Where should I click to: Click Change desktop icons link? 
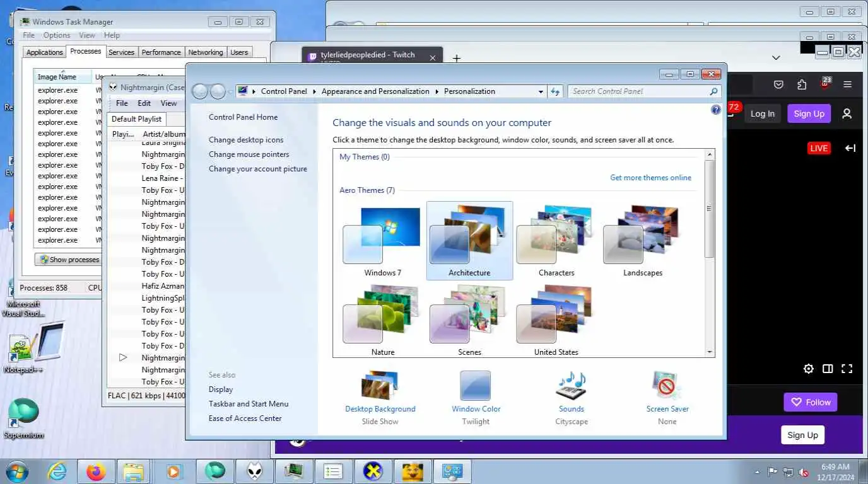(246, 140)
